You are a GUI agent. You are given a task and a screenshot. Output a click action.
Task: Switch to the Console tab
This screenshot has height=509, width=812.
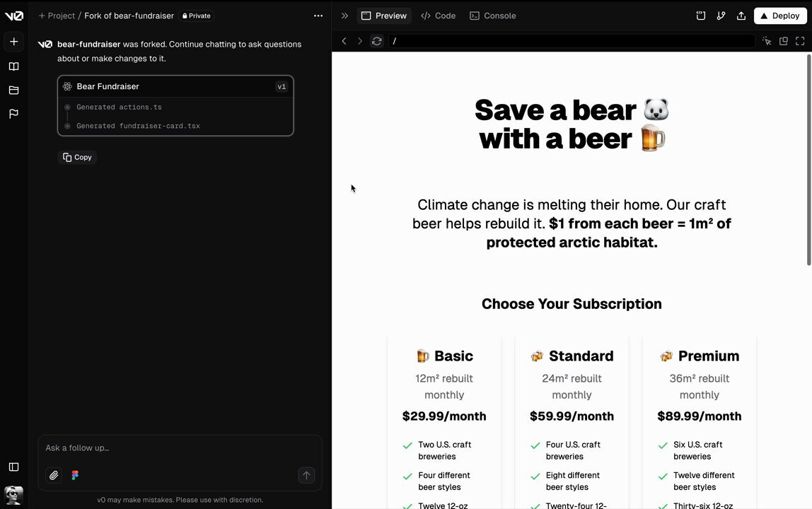point(492,16)
